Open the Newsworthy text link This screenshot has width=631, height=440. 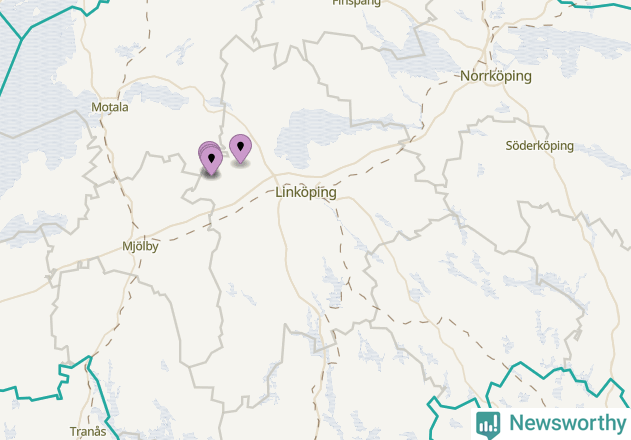coord(567,423)
